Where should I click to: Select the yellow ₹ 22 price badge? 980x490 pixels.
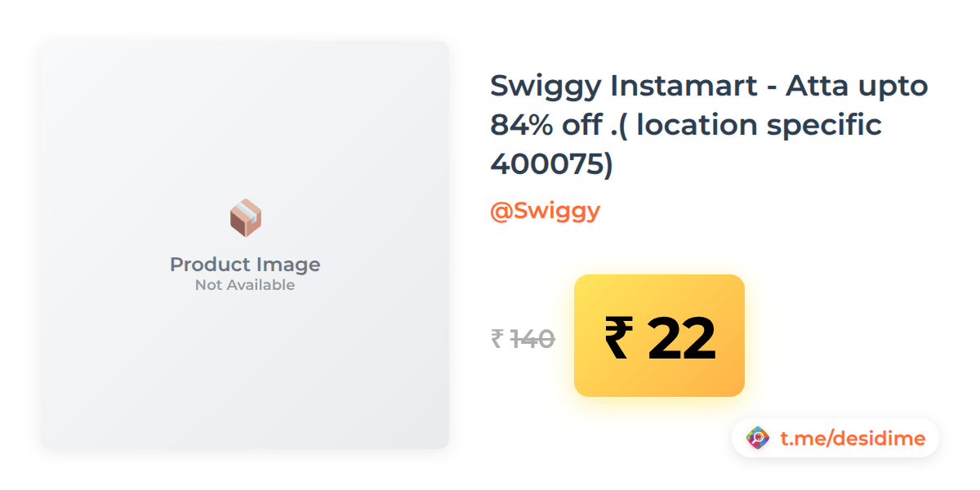point(659,336)
